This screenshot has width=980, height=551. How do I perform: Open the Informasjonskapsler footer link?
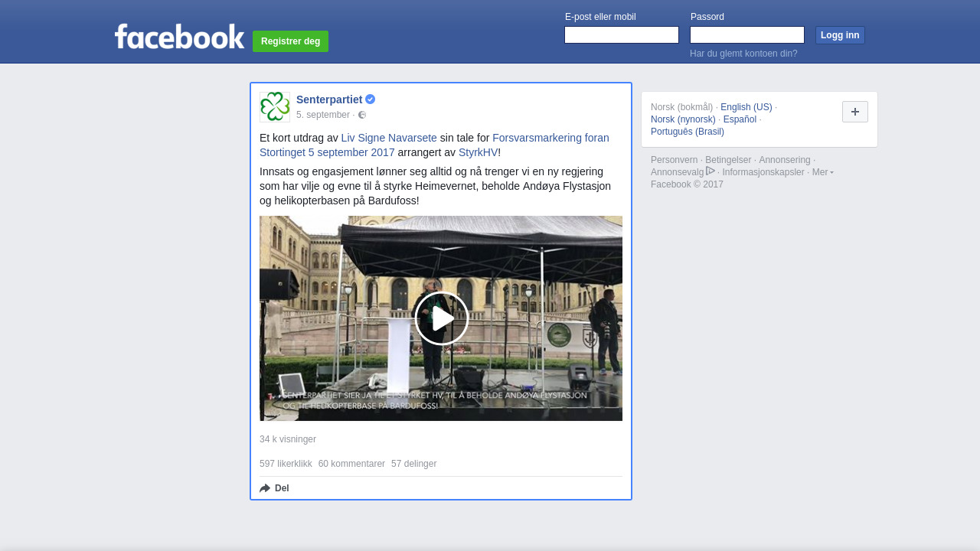tap(763, 172)
